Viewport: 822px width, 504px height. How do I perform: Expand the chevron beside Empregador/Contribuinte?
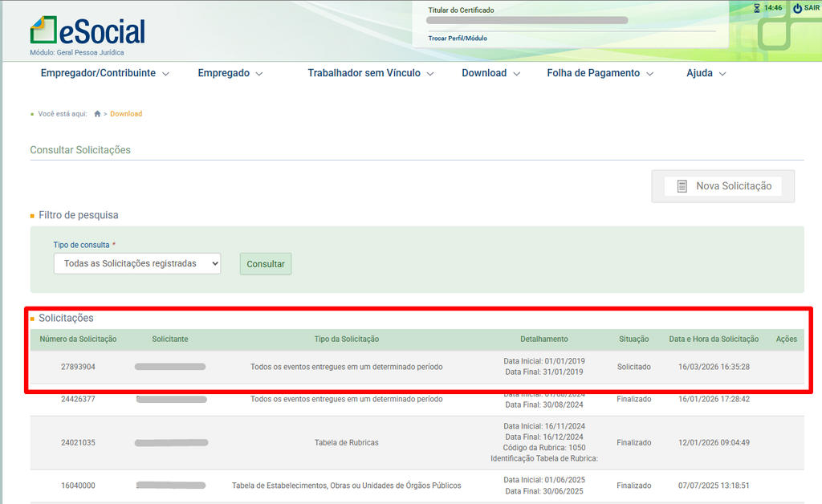[166, 74]
